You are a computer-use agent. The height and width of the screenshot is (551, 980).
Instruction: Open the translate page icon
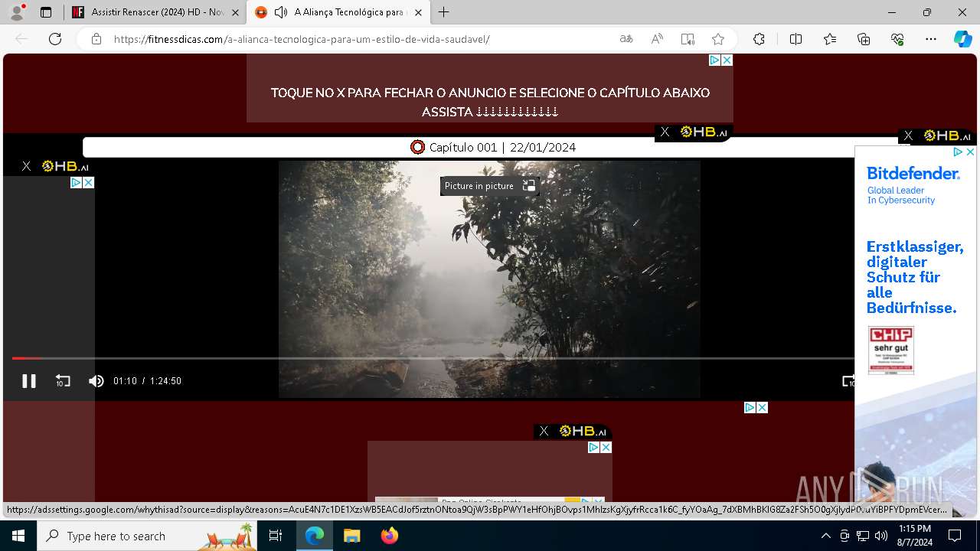pos(626,39)
